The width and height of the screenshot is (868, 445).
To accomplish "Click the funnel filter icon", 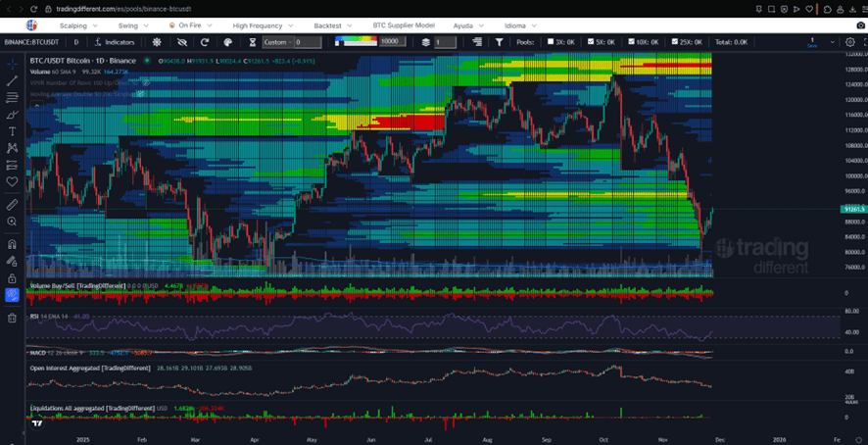I will point(499,42).
